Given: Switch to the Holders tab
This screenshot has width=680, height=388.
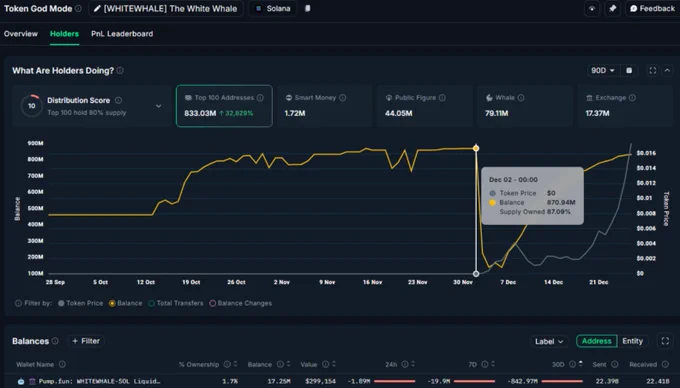Looking at the screenshot, I should point(64,34).
